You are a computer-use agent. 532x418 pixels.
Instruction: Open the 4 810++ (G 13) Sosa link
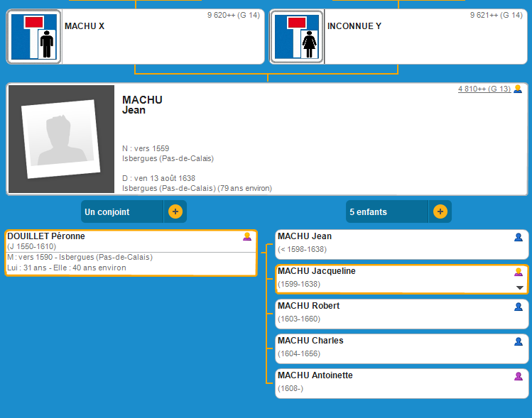coord(484,89)
